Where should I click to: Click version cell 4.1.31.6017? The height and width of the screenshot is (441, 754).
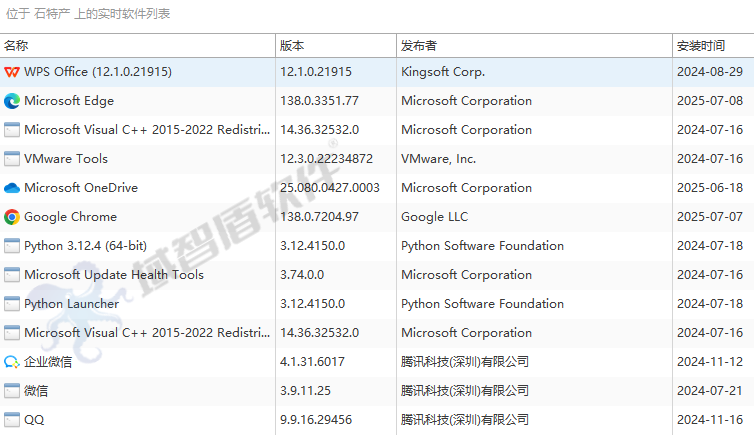(x=313, y=362)
